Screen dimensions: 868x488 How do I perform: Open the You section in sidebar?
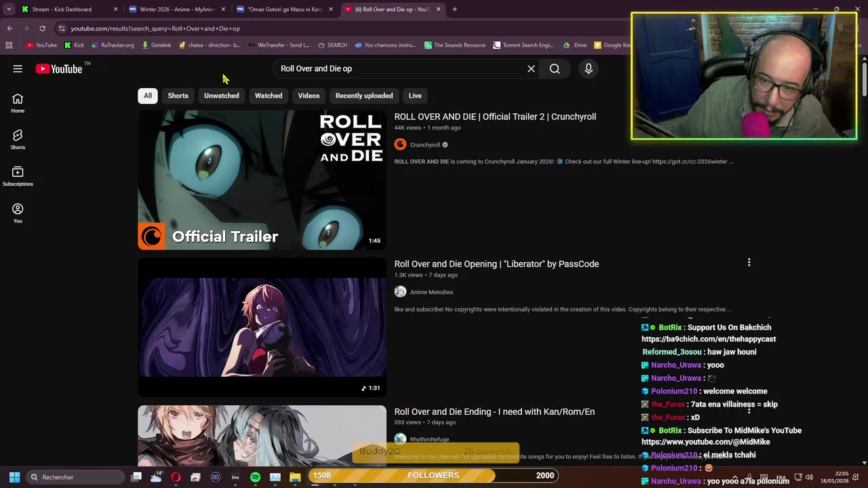coord(18,213)
